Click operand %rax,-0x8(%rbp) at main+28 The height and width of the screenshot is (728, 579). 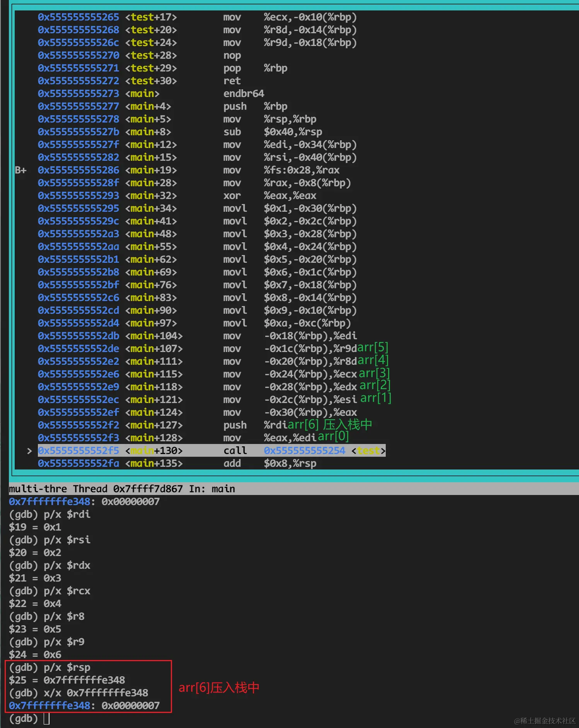pyautogui.click(x=308, y=183)
